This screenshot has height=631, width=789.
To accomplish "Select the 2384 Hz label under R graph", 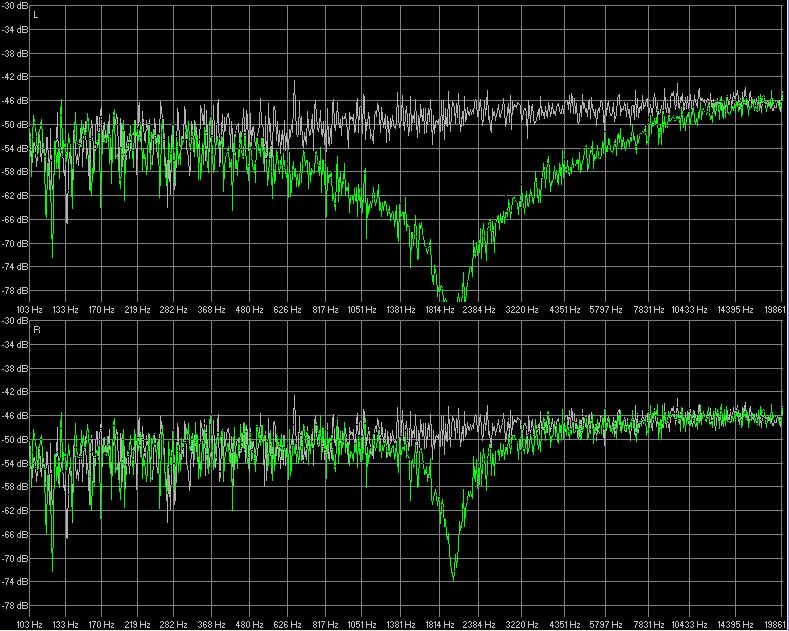I will tap(479, 625).
